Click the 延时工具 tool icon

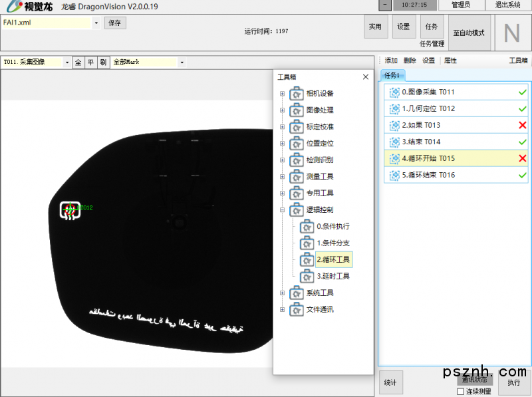(x=307, y=276)
